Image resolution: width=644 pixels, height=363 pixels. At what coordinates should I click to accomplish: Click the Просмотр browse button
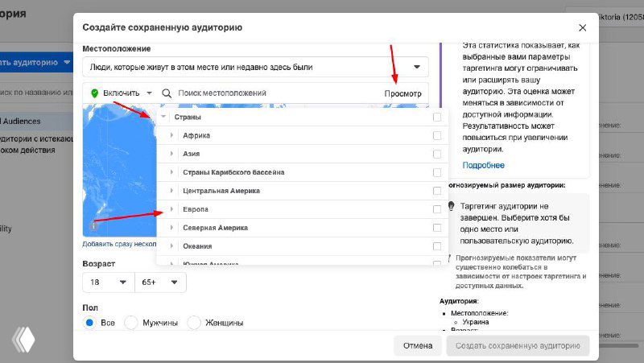coord(402,93)
